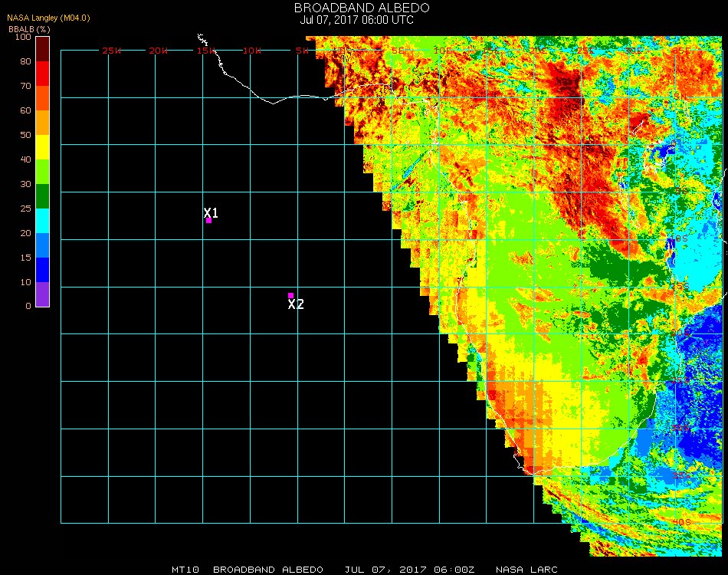Click the dark green 25–30% legend swatch

point(43,196)
